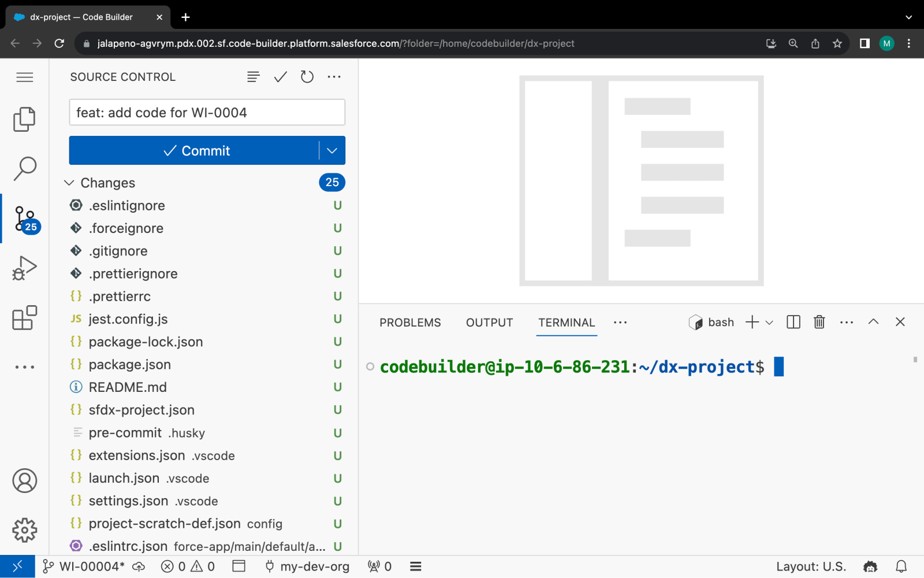Open pre-commit .husky change entry

(x=204, y=432)
